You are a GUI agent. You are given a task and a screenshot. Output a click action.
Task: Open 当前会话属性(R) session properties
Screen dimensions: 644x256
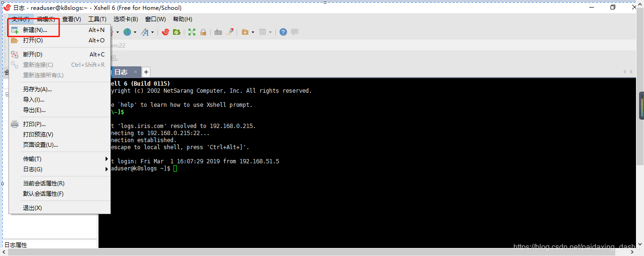59,184
